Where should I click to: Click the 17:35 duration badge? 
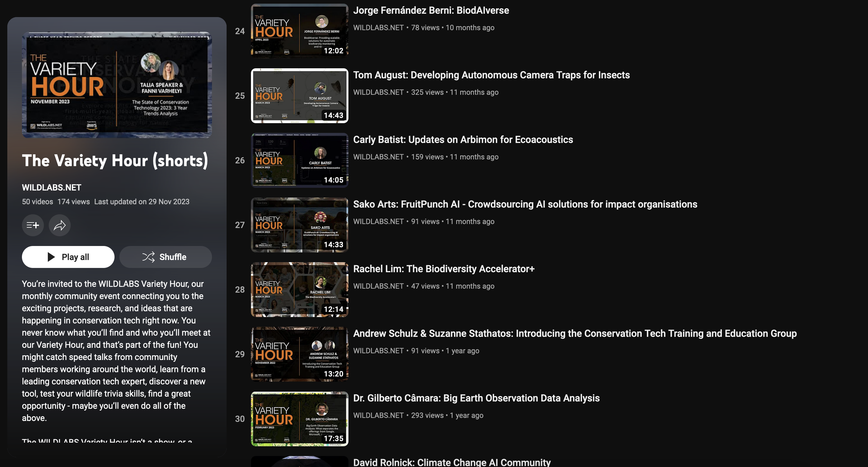tap(333, 438)
